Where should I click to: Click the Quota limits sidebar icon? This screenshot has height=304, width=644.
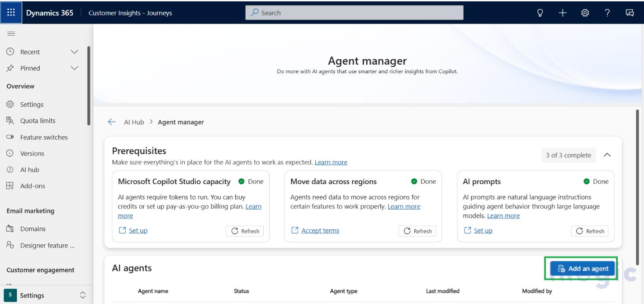pyautogui.click(x=10, y=120)
